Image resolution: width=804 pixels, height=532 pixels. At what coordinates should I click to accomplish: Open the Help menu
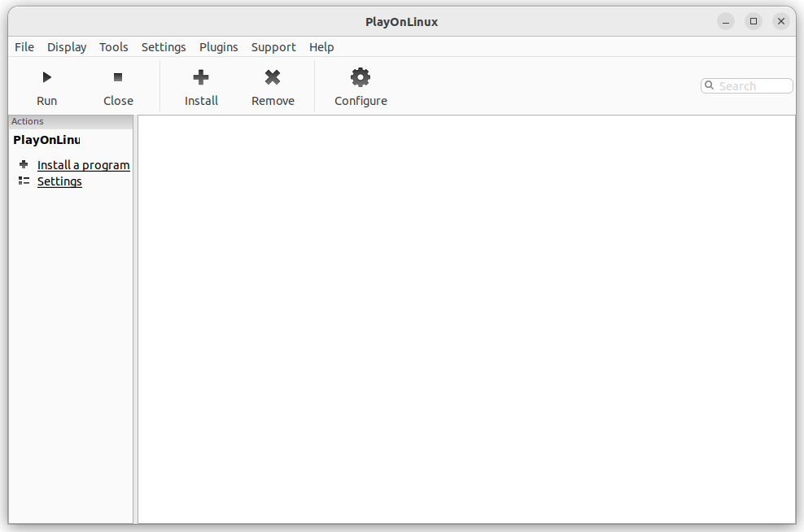(x=321, y=47)
